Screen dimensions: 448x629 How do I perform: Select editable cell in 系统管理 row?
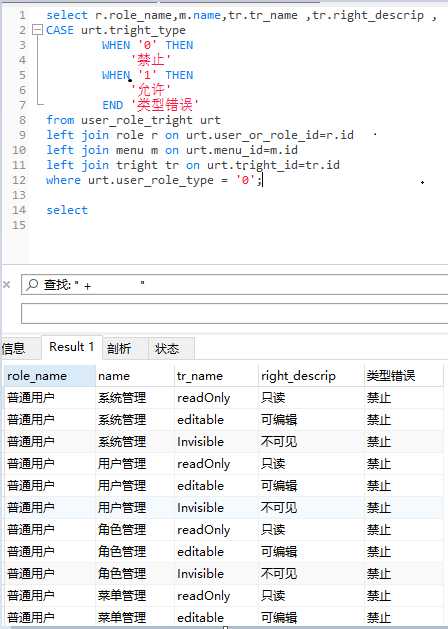pyautogui.click(x=216, y=420)
